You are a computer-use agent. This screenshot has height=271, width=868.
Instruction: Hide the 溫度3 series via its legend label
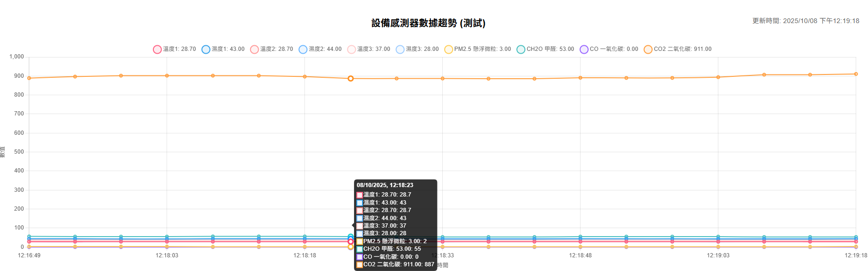(373, 49)
